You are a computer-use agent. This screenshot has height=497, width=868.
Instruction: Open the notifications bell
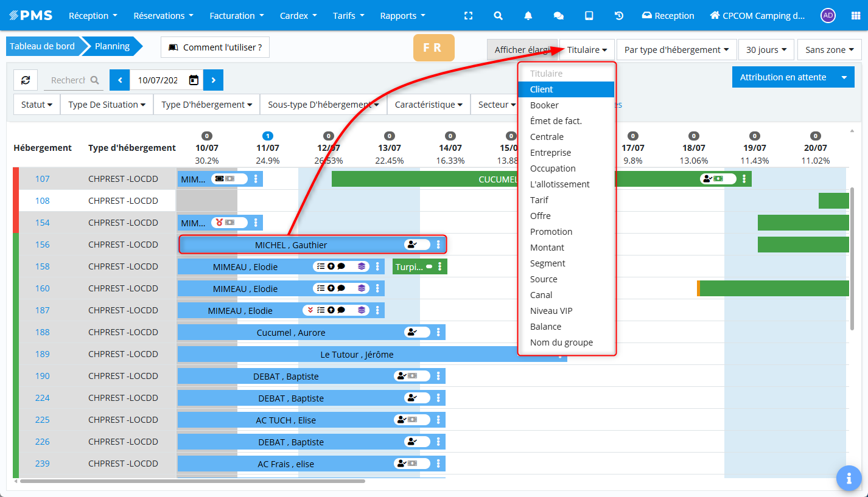(x=528, y=16)
